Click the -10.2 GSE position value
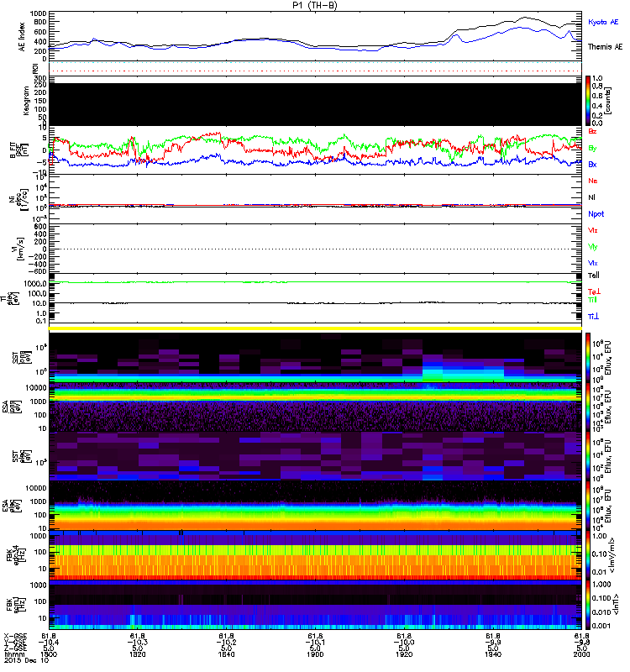Screen dimensions: 630x672 point(226,643)
